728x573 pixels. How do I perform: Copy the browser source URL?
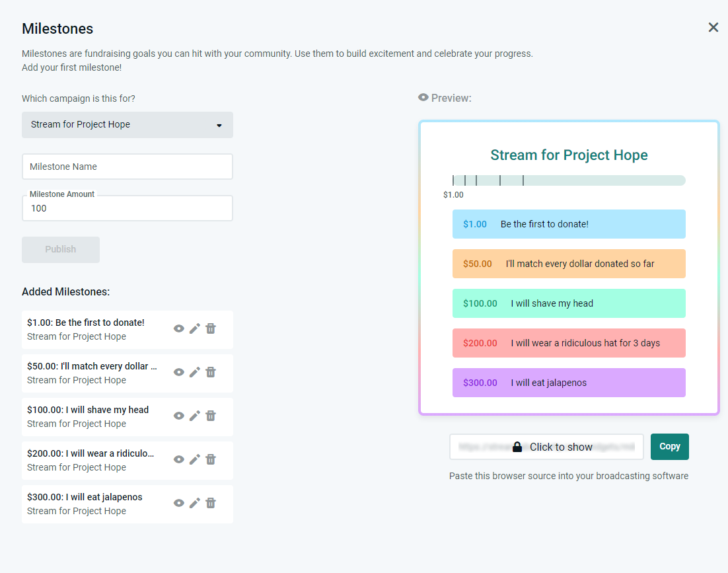669,447
